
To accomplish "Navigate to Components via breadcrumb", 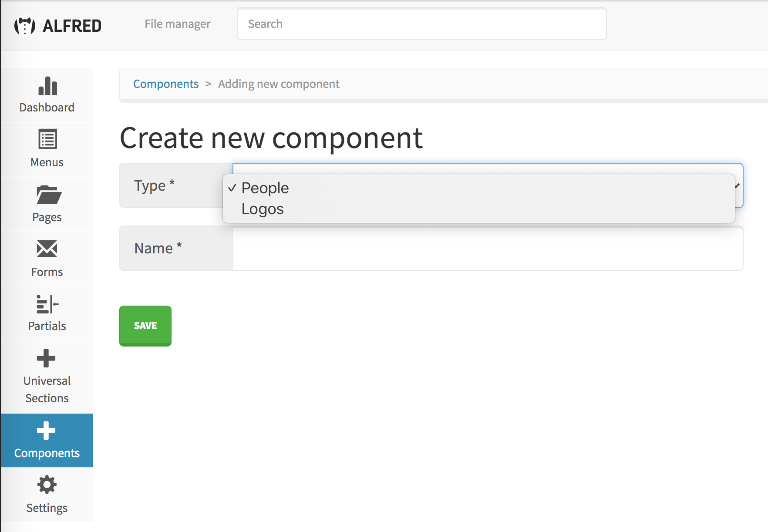I will [166, 84].
